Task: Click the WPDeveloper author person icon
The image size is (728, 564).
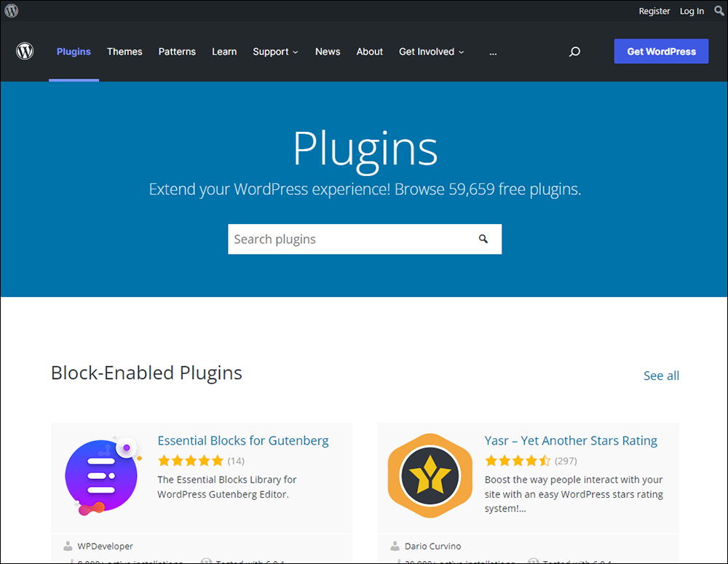Action: tap(68, 546)
